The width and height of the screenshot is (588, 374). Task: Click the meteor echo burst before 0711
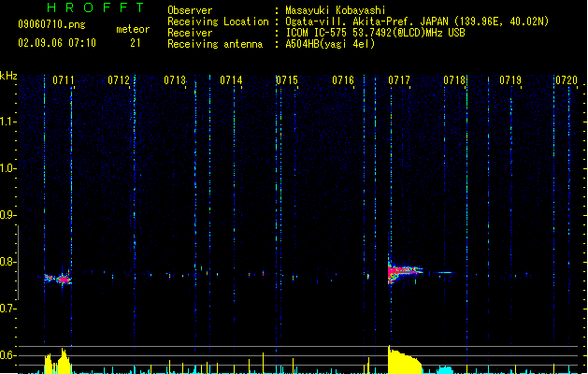(58, 279)
